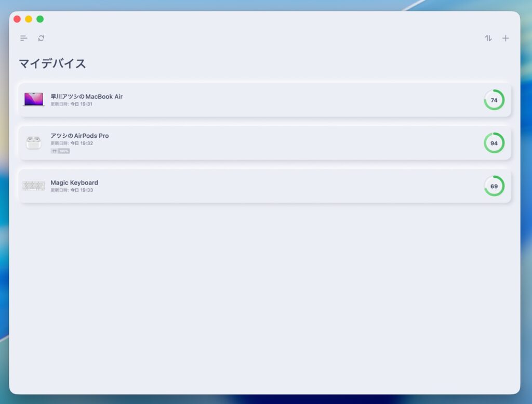Screen dimensions: 532x404
Task: Refresh device battery status
Action: (x=41, y=38)
